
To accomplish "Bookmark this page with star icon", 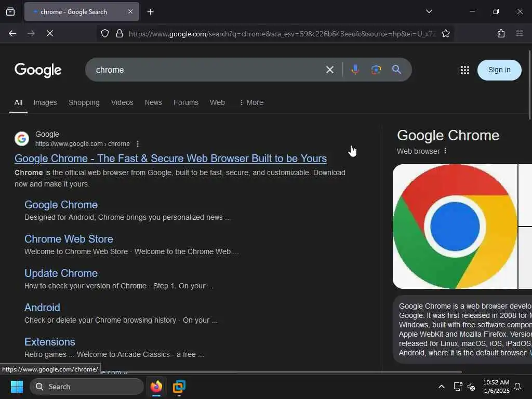I will coord(445,33).
